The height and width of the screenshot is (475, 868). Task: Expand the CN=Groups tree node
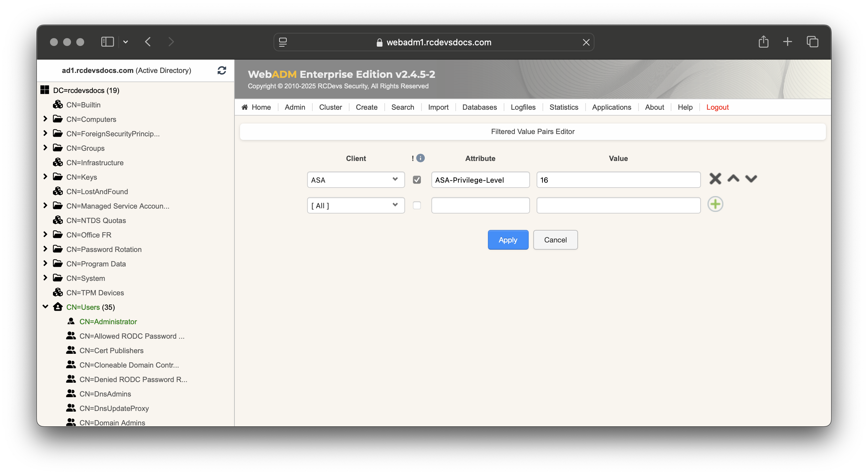[x=45, y=147]
